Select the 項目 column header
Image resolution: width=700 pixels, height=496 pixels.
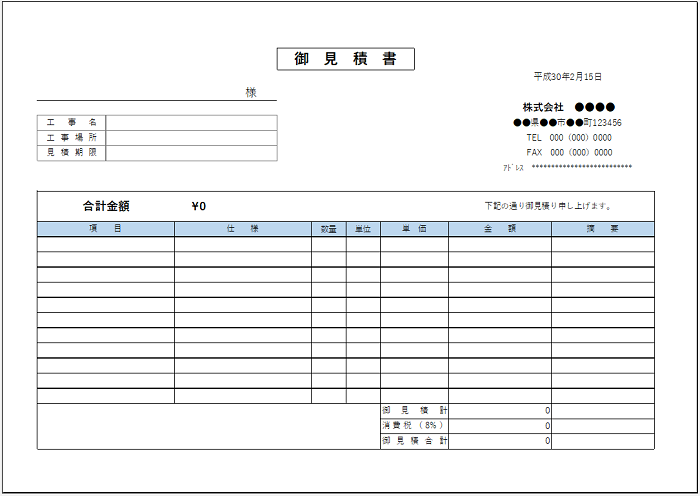click(106, 229)
